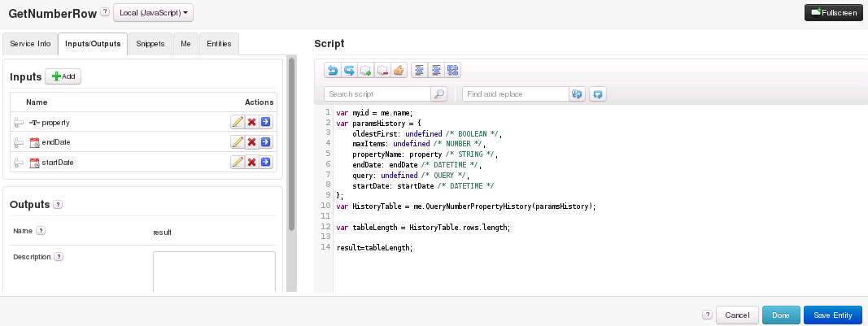Screen dimensions: 868x326
Task: Click the left panel vertical scrollbar
Action: pyautogui.click(x=292, y=144)
